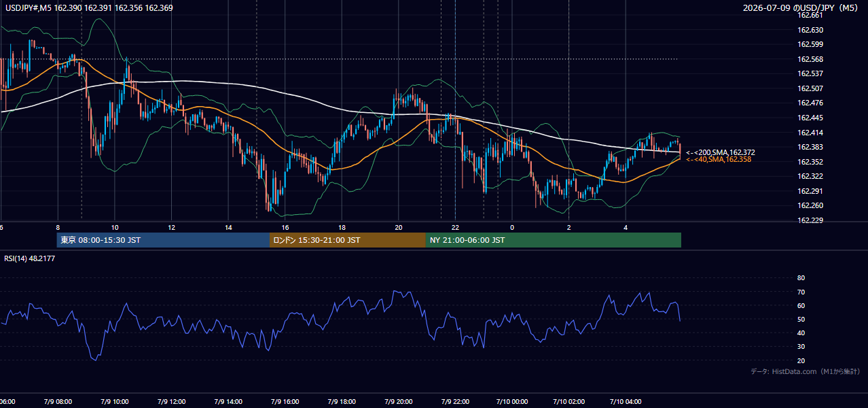The width and height of the screenshot is (868, 408).
Task: Click the 40 SMA label 162.358
Action: click(719, 159)
